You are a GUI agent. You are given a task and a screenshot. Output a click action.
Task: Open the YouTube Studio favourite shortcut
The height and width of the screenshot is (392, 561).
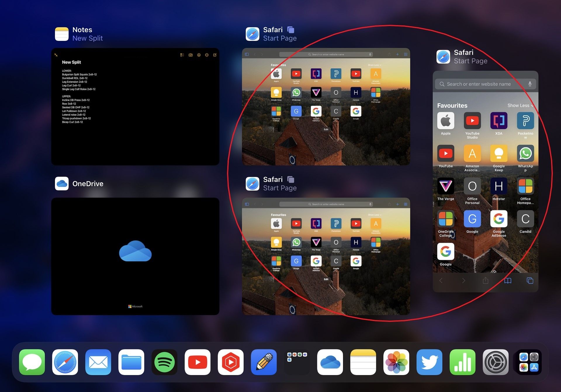pyautogui.click(x=472, y=120)
